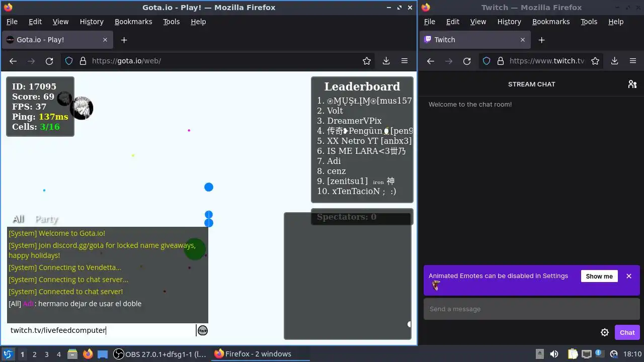The image size is (644, 362).
Task: Switch game chat to the Party tab
Action: 46,219
